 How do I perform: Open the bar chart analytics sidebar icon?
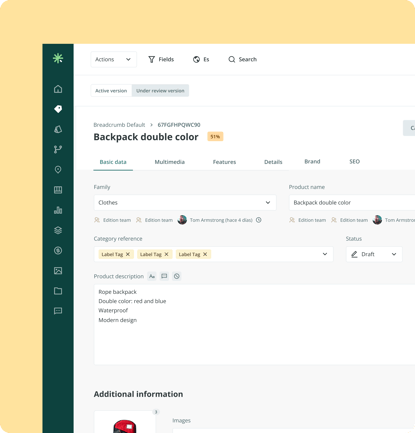[x=58, y=210]
